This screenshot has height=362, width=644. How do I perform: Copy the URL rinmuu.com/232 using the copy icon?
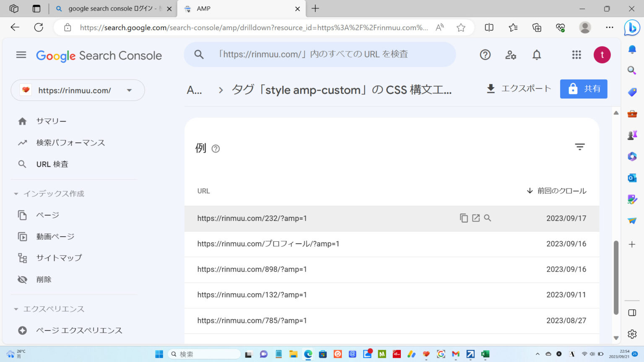tap(463, 218)
